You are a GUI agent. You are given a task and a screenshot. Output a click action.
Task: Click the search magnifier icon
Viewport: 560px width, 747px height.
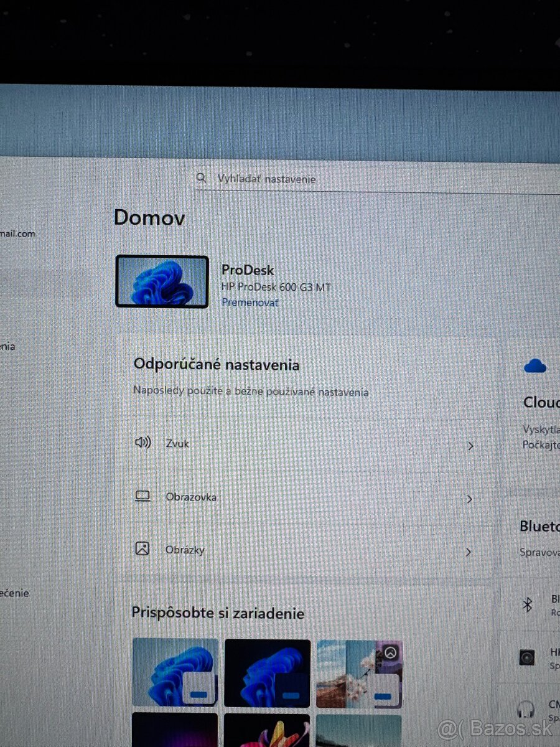[201, 178]
